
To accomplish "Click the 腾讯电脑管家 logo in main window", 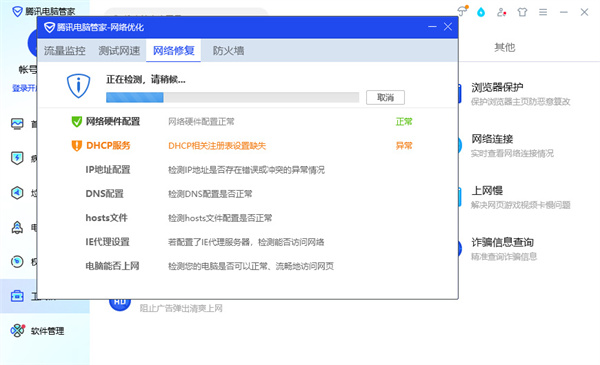I will tap(17, 11).
